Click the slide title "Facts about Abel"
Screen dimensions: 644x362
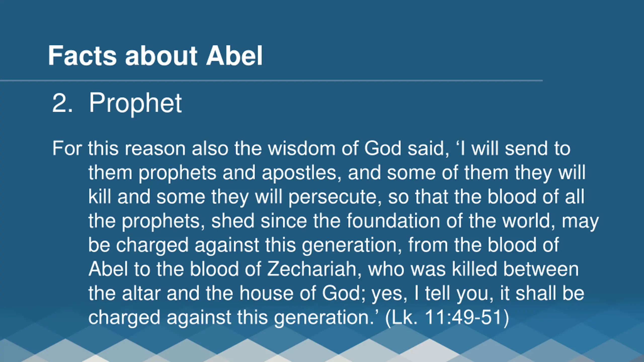pyautogui.click(x=155, y=56)
